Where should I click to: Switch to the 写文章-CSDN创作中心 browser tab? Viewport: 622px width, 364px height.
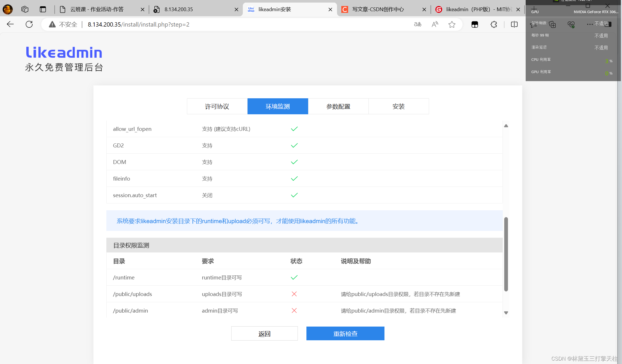pyautogui.click(x=380, y=9)
